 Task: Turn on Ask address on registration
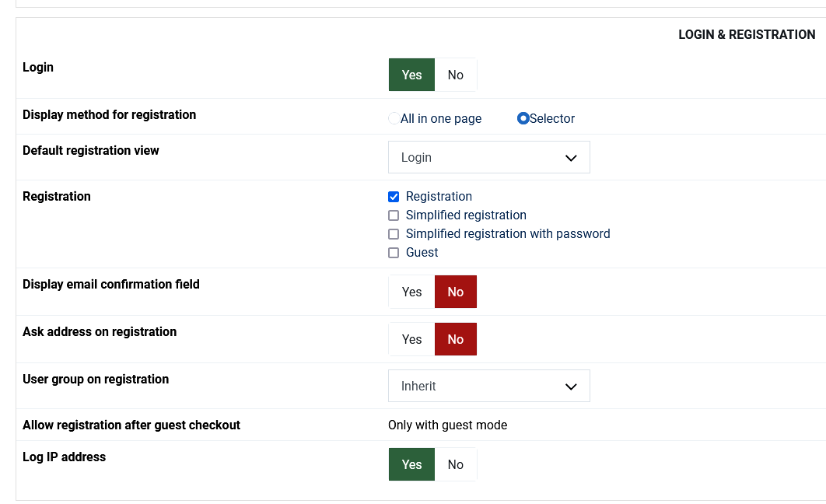411,339
